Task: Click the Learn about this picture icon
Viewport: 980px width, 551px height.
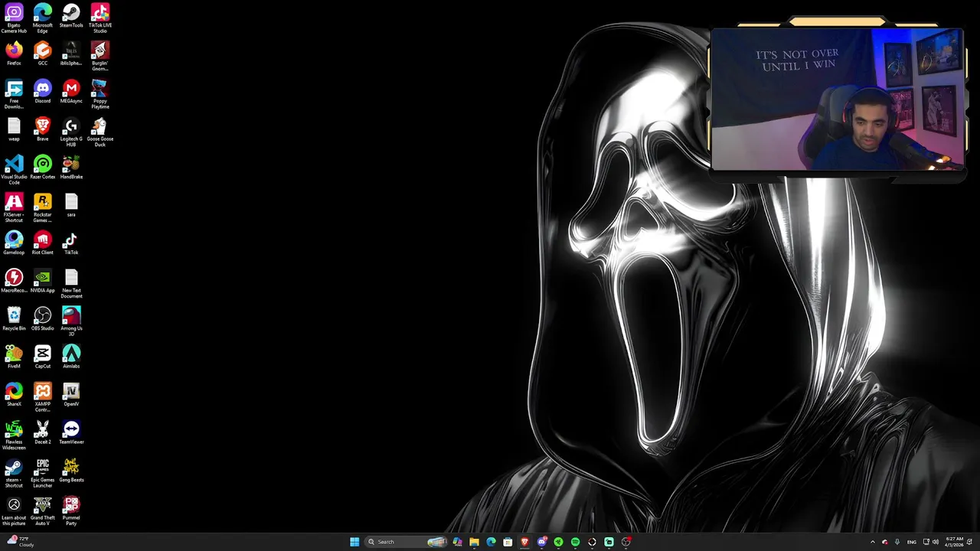Action: tap(14, 511)
